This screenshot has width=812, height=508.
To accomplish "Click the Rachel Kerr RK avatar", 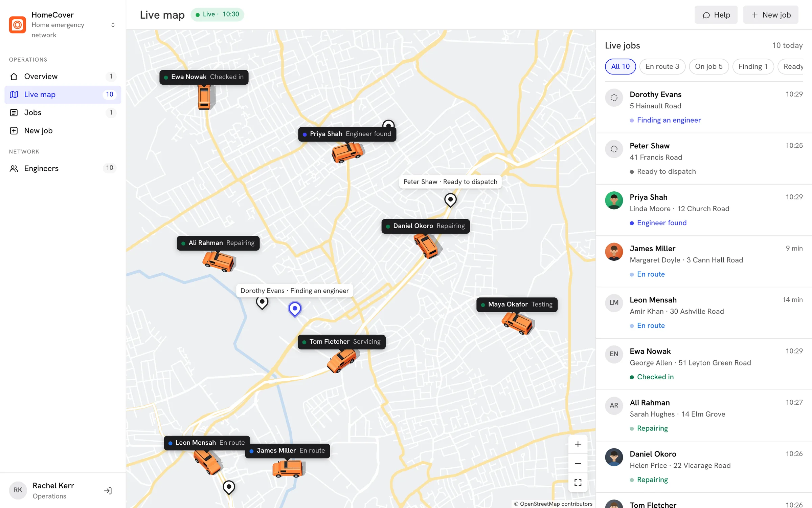I will 18,490.
